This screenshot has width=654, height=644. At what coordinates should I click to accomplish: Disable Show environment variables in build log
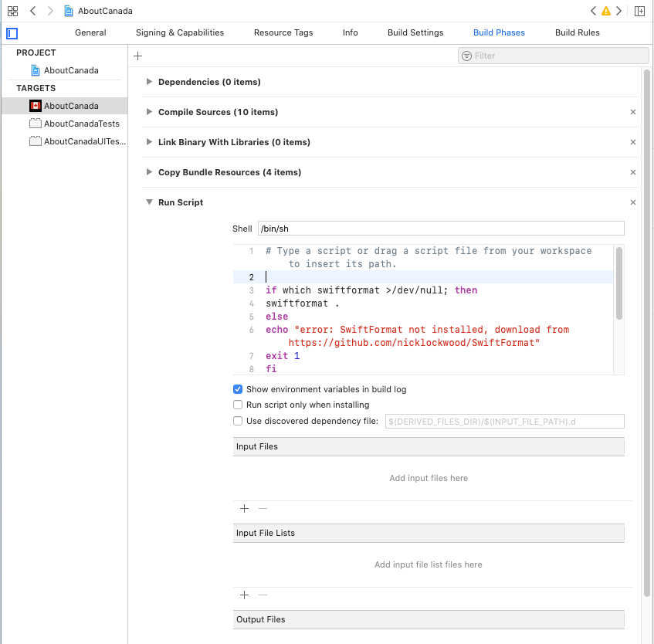pyautogui.click(x=238, y=389)
